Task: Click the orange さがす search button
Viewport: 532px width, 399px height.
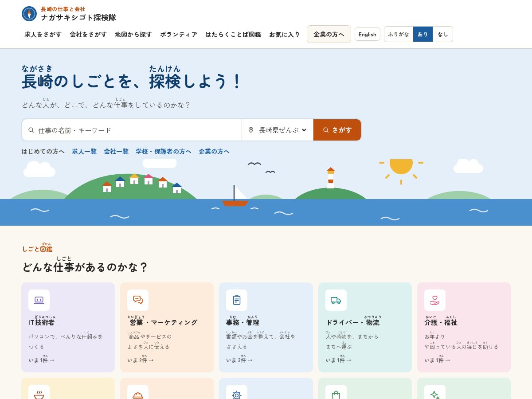Action: click(x=337, y=130)
